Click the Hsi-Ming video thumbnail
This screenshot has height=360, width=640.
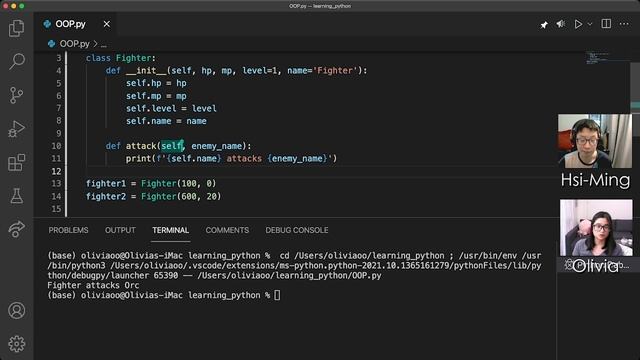tap(595, 141)
